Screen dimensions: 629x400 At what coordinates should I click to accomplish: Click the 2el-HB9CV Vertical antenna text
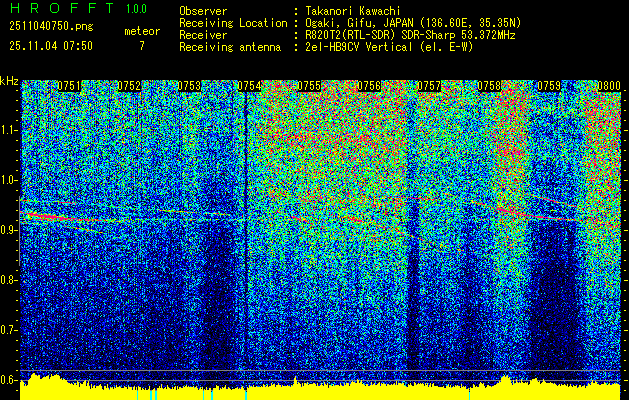click(389, 47)
